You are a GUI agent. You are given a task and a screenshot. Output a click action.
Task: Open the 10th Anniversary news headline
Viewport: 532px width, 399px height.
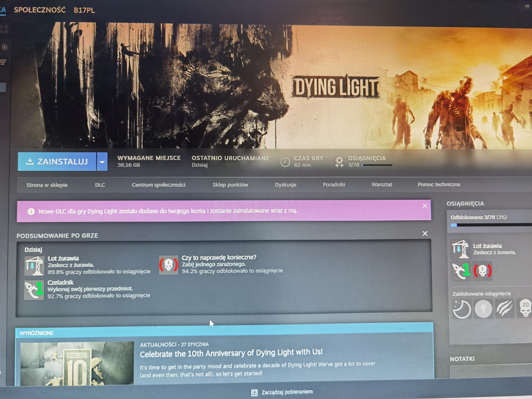(x=231, y=353)
